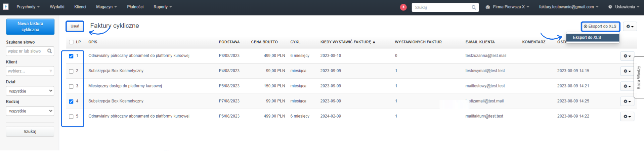Click the timestamp 2023-08-09 14:25
The width and height of the screenshot is (644, 158).
(573, 101)
